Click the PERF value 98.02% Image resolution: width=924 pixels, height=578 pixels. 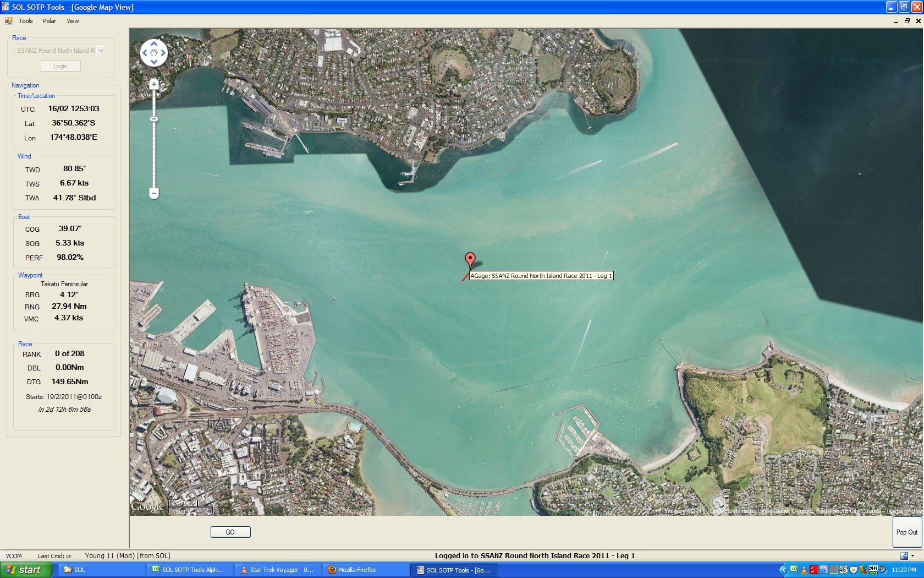coord(70,257)
